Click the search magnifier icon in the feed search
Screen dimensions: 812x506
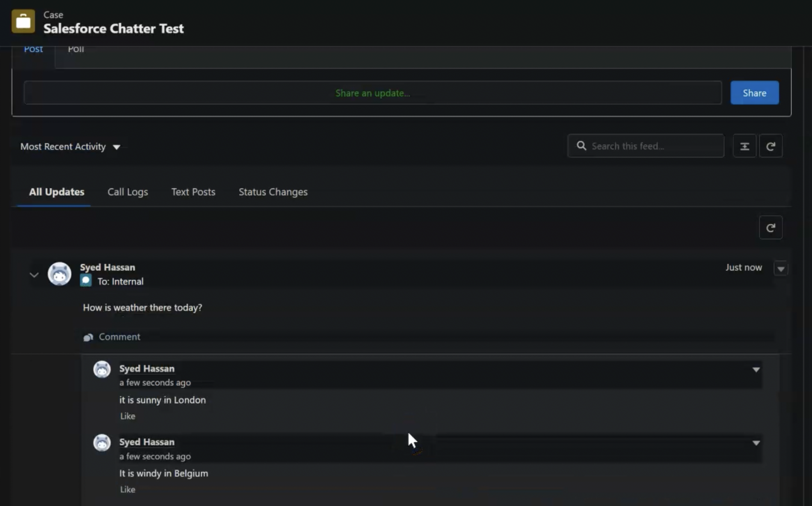(x=581, y=146)
